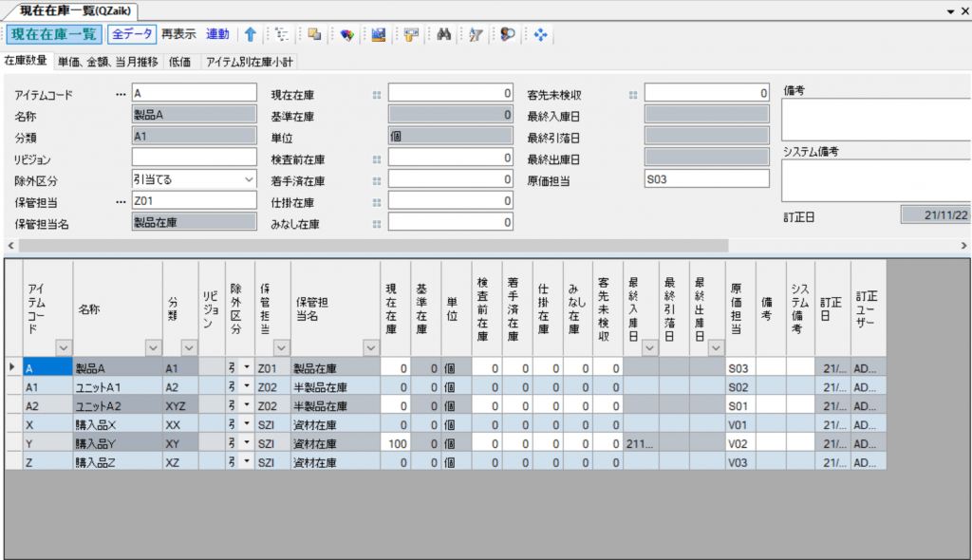Focus the アイテムコード input field
The width and height of the screenshot is (972, 560).
(194, 93)
